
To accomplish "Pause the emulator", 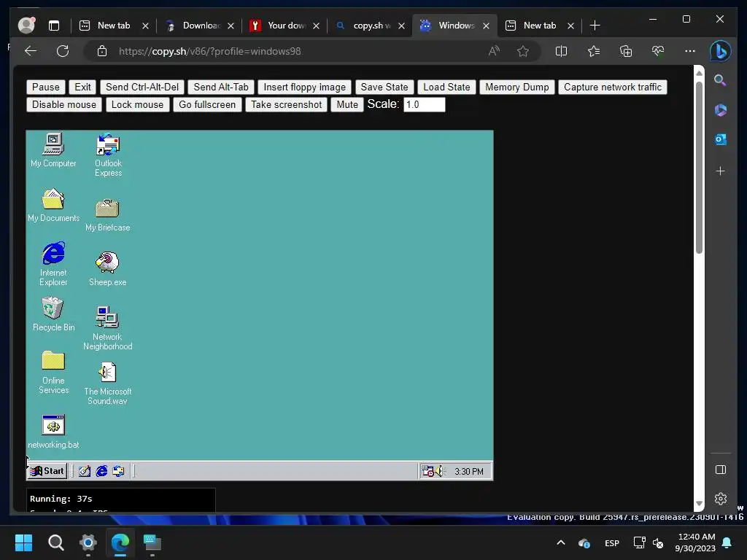I will point(46,87).
